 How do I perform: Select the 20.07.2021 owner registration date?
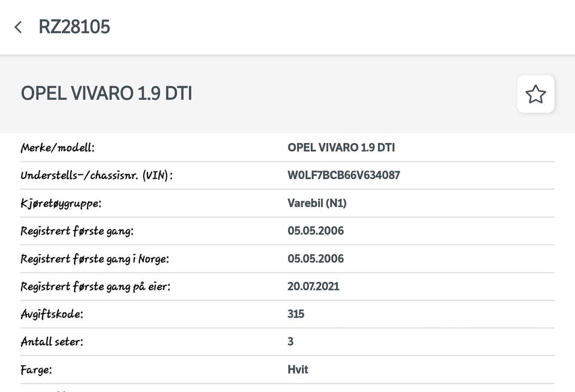click(313, 286)
